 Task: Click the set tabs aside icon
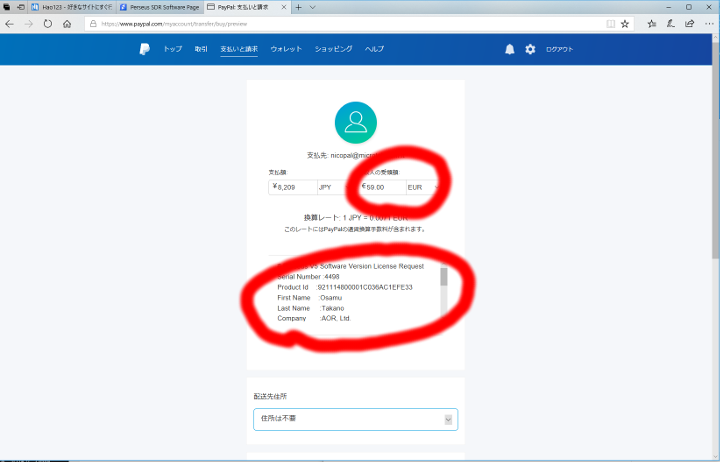point(21,7)
